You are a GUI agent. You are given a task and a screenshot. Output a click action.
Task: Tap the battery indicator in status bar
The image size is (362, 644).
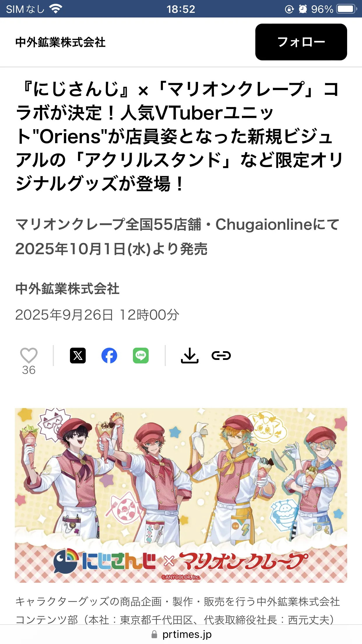[x=347, y=9]
